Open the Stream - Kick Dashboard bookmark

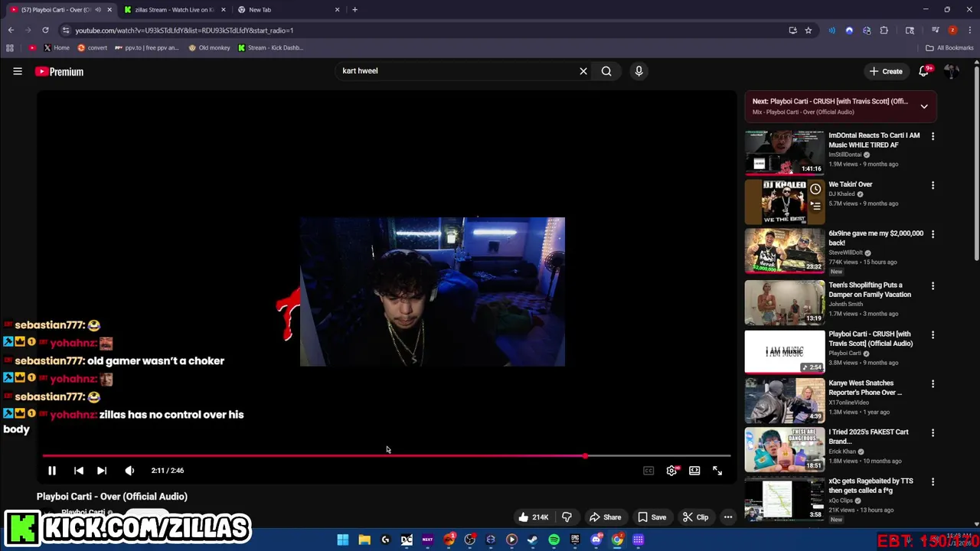(270, 47)
